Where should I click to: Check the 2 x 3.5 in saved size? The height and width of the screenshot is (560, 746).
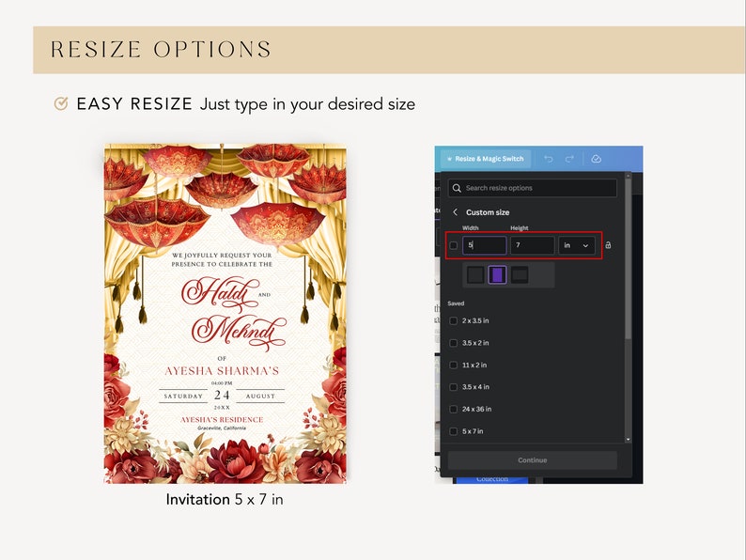point(454,320)
